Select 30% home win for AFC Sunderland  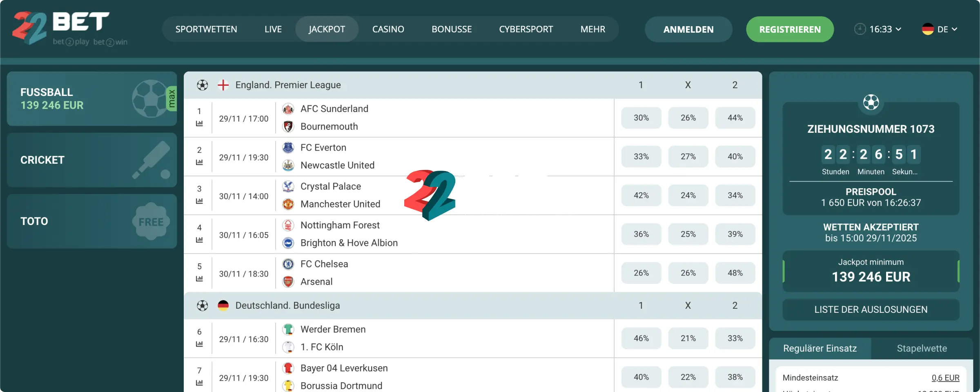point(641,118)
